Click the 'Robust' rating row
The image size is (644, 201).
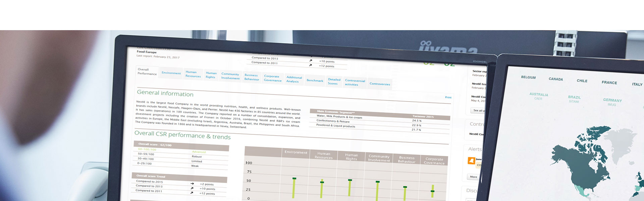[181, 155]
